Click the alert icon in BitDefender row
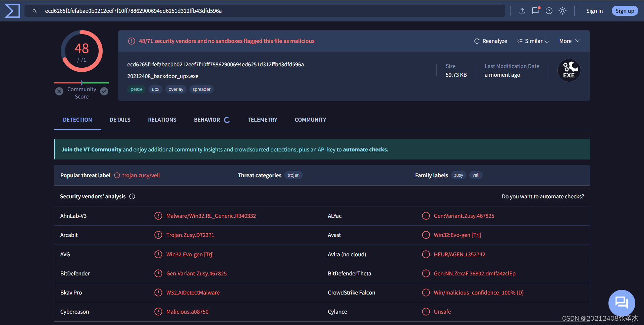644x325 pixels. coord(158,273)
